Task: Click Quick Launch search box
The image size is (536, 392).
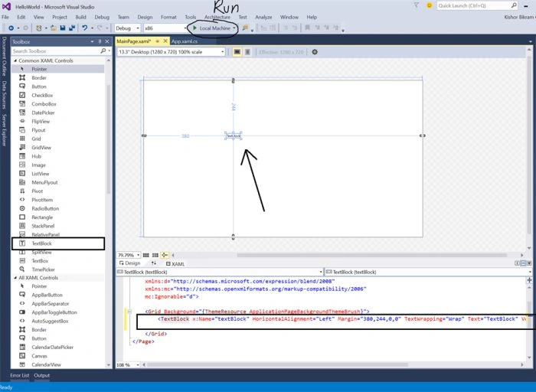Action: click(x=477, y=5)
